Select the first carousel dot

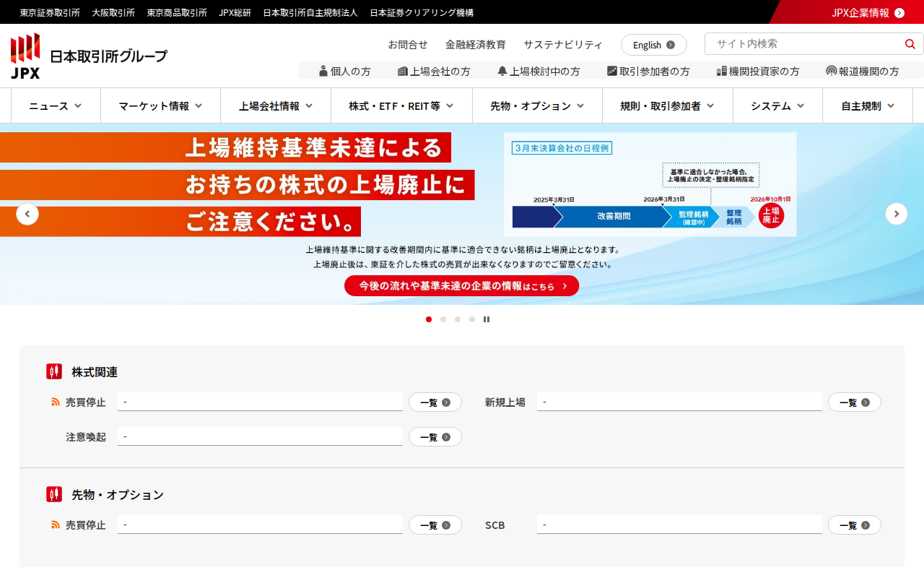pyautogui.click(x=429, y=319)
